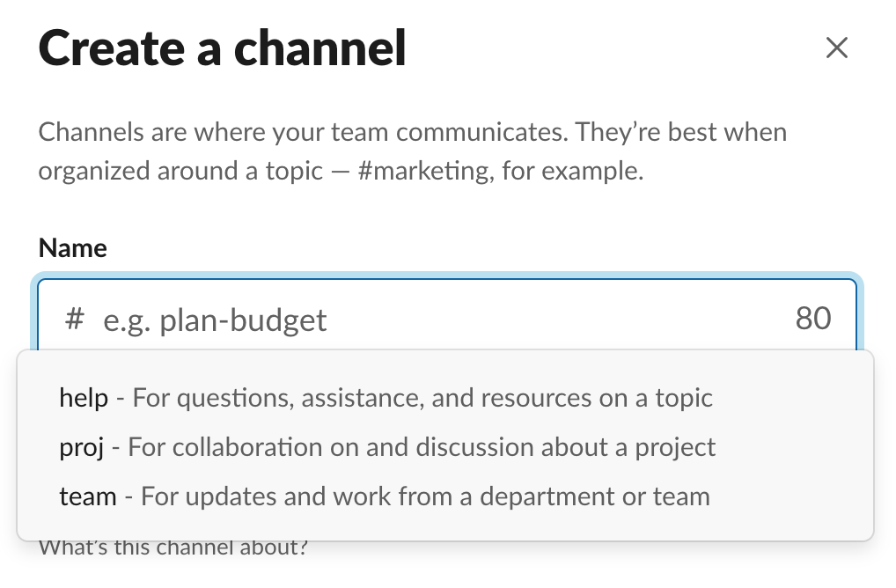Click the plan-budget placeholder text
Viewport: 896px width, 588px height.
click(x=215, y=320)
